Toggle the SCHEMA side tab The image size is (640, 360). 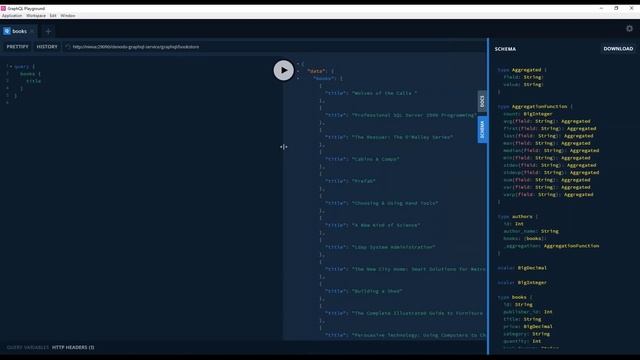coord(482,129)
